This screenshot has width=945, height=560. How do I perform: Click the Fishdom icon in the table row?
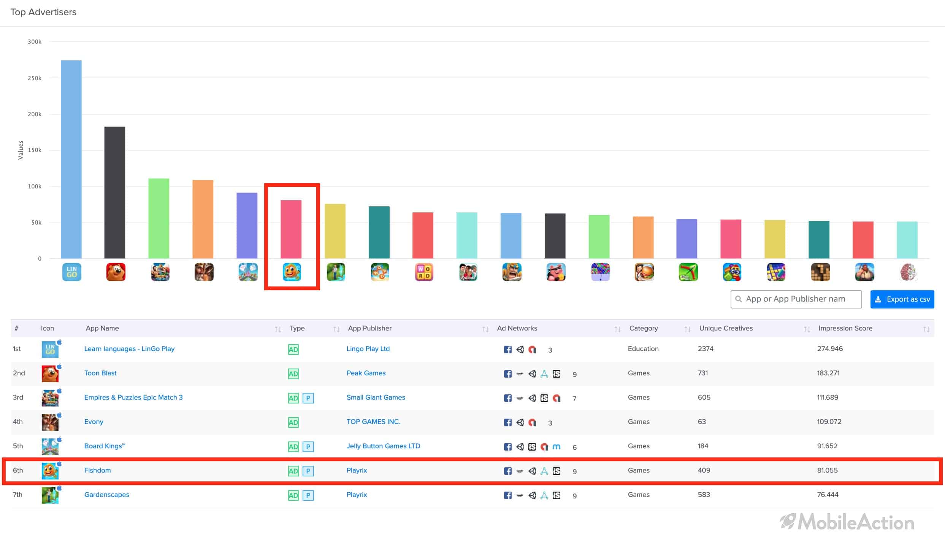tap(50, 471)
